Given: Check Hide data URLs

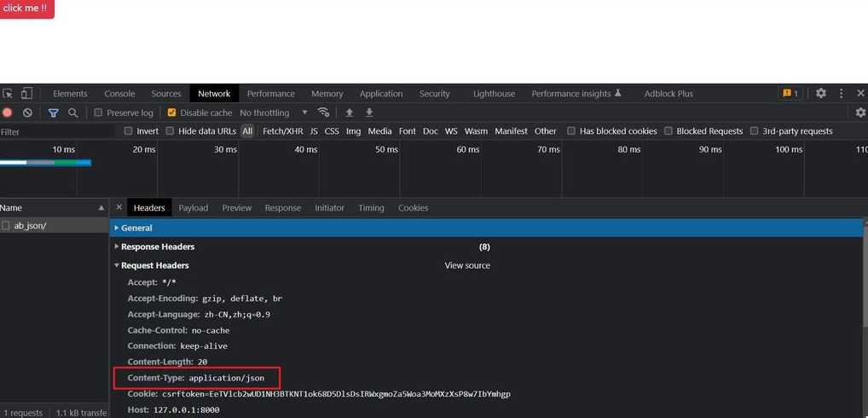Looking at the screenshot, I should [x=170, y=131].
